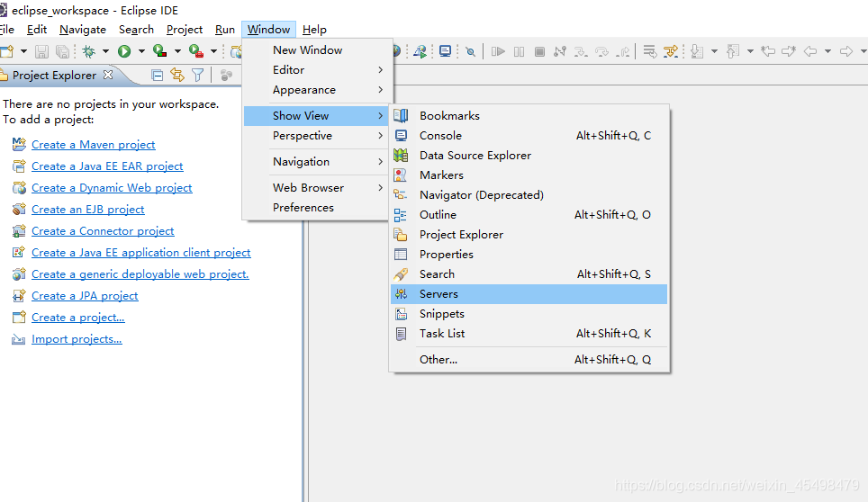Screen dimensions: 868x502
Task: Click Create a JPA project link
Action: point(85,295)
